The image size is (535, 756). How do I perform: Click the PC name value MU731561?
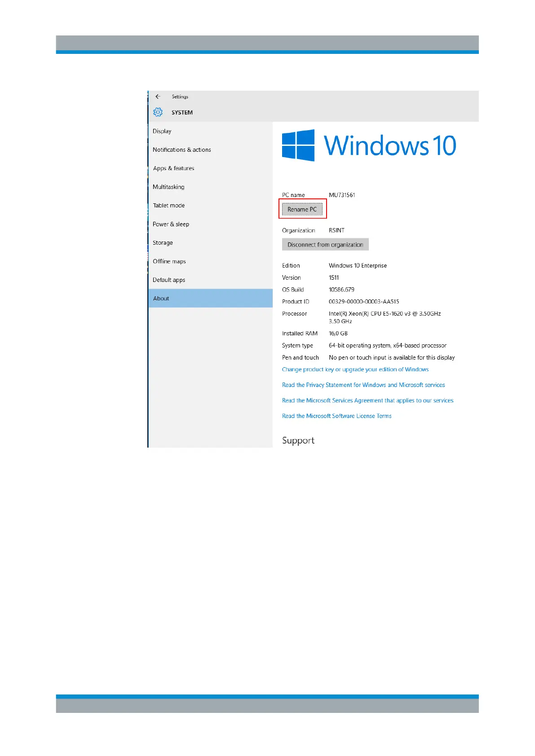pyautogui.click(x=342, y=195)
